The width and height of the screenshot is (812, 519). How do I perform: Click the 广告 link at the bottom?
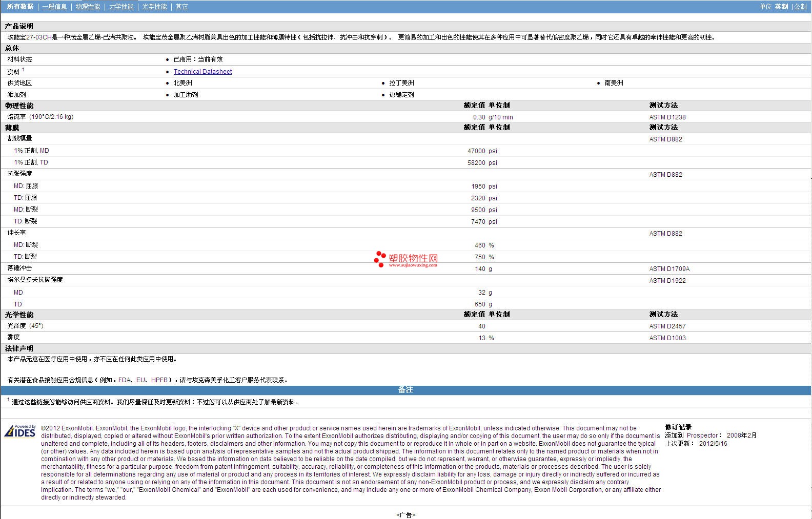405,515
